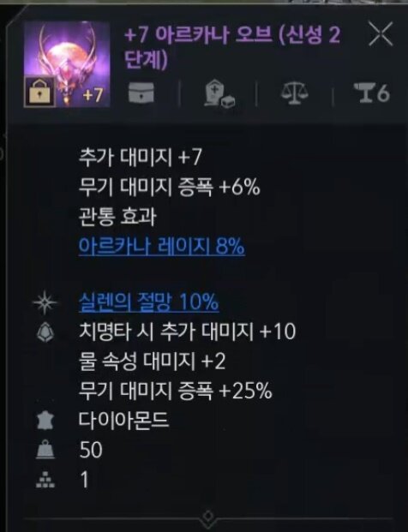Image resolution: width=408 pixels, height=532 pixels.
Task: Click the 다이아몬드 material text
Action: 123,421
